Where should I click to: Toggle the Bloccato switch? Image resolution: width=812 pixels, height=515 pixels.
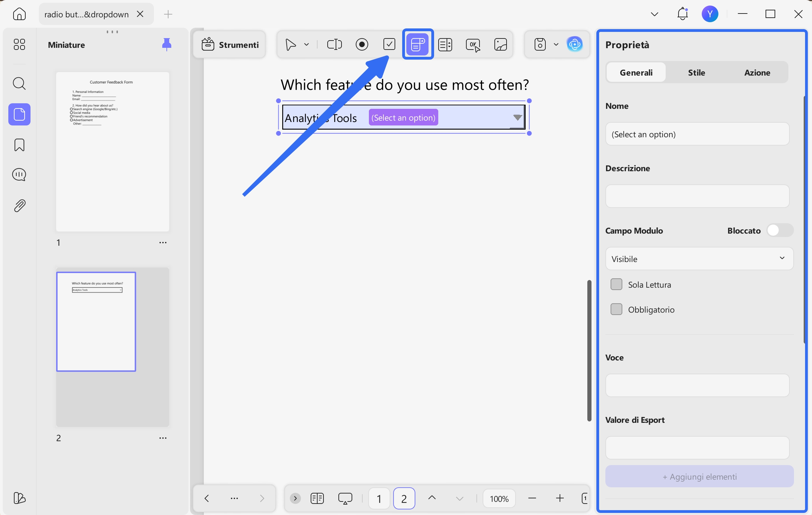[780, 230]
